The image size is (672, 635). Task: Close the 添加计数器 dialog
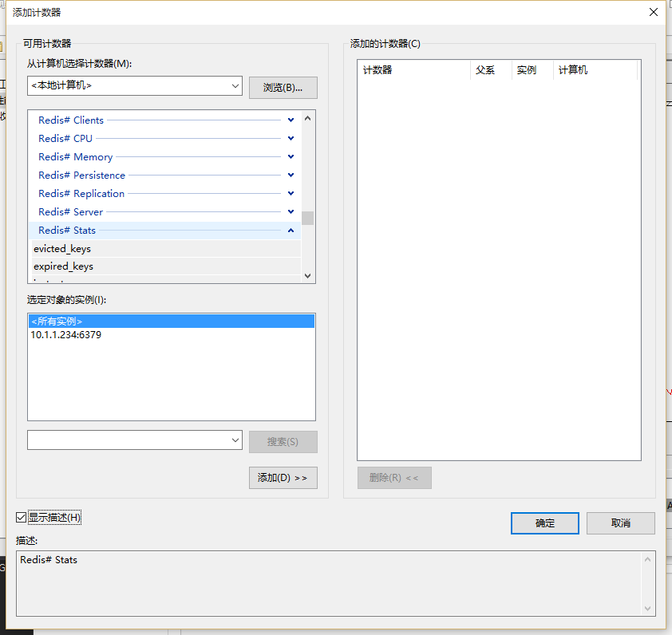coord(654,12)
